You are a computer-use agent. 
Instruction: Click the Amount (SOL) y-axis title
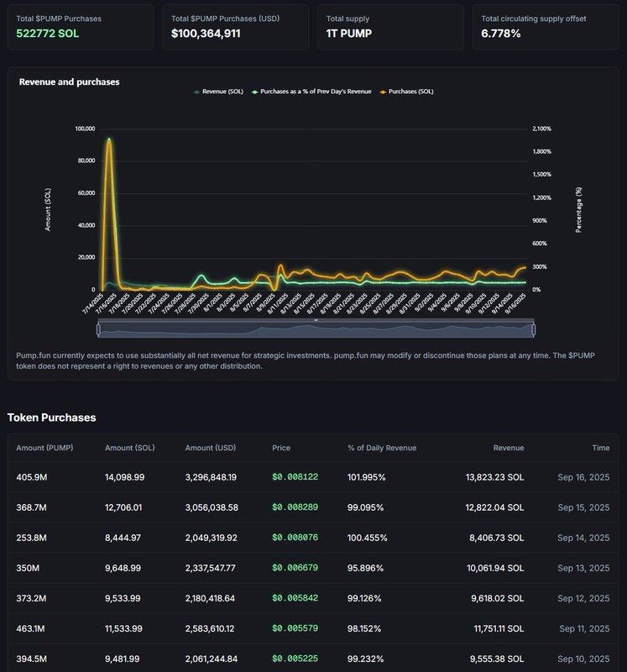(x=48, y=209)
